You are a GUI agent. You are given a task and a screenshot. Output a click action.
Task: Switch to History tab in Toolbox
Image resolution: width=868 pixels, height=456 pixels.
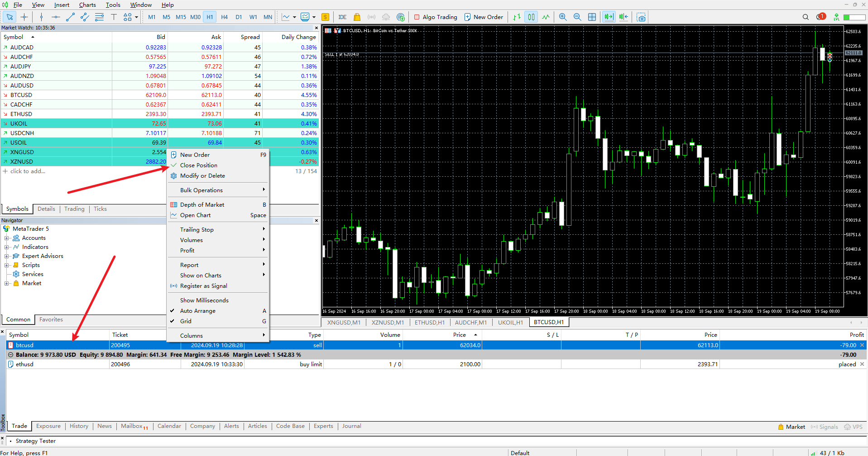(x=79, y=426)
